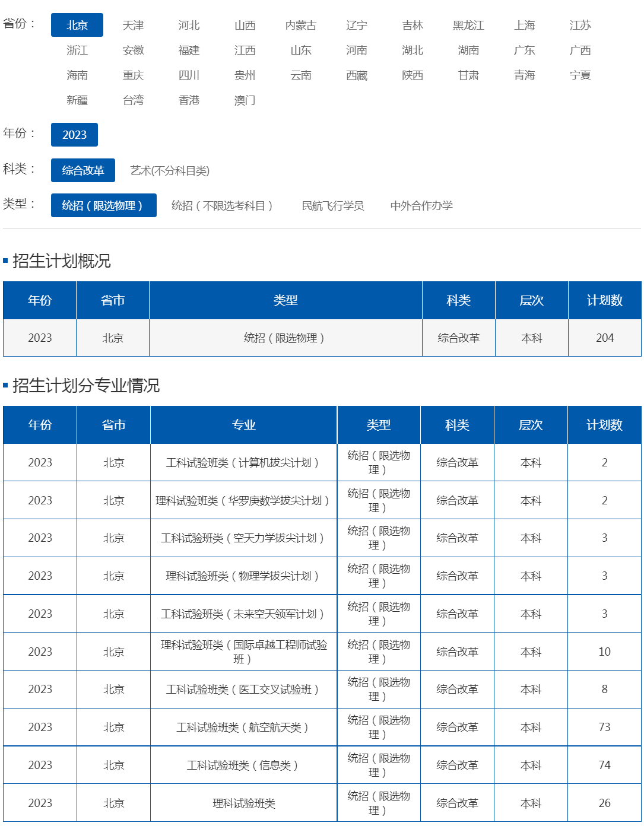The width and height of the screenshot is (644, 826).
Task: Select 宁夏 province
Action: (x=580, y=75)
